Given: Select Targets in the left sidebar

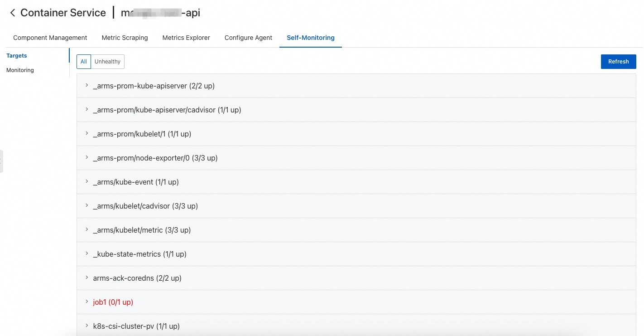Looking at the screenshot, I should [x=17, y=56].
